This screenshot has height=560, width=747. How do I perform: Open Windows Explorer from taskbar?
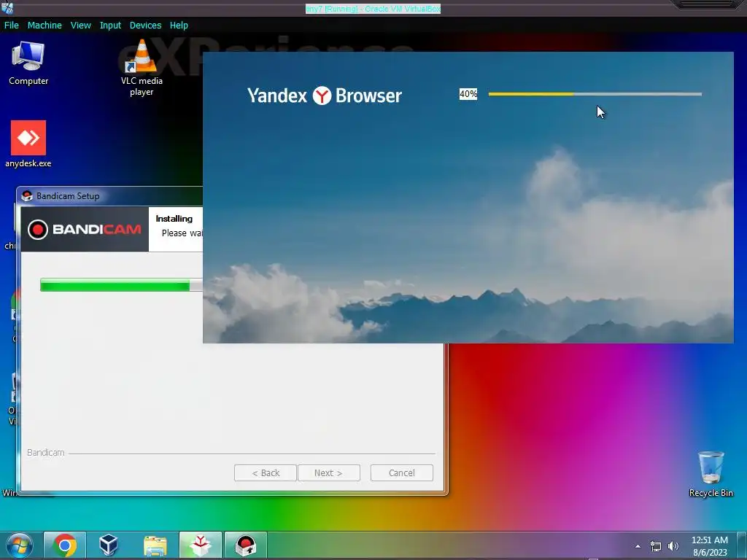point(155,545)
